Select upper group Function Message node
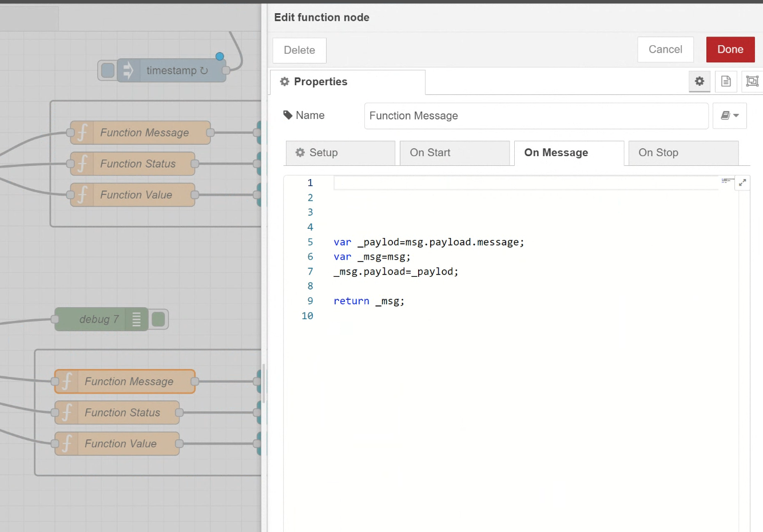The width and height of the screenshot is (763, 532). coord(140,133)
